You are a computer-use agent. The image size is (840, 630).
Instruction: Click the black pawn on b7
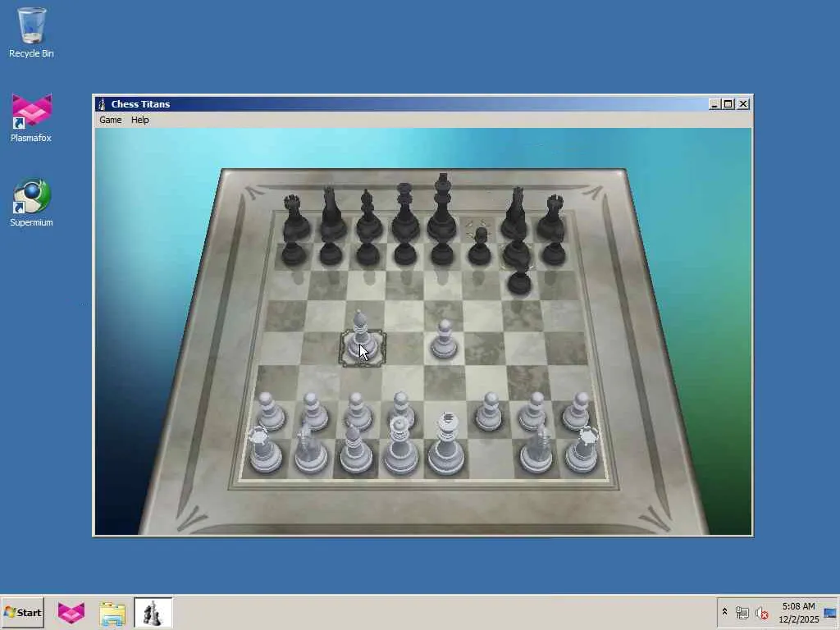point(331,253)
